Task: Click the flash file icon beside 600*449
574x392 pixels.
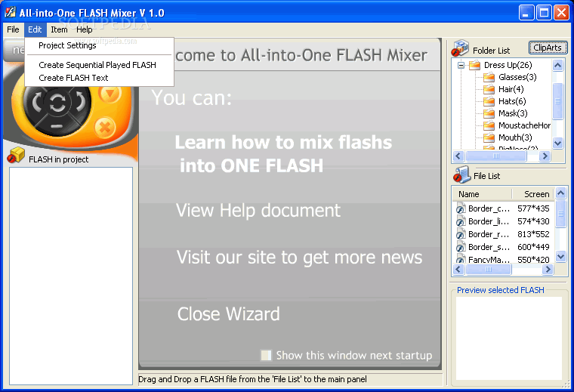Action: [461, 247]
